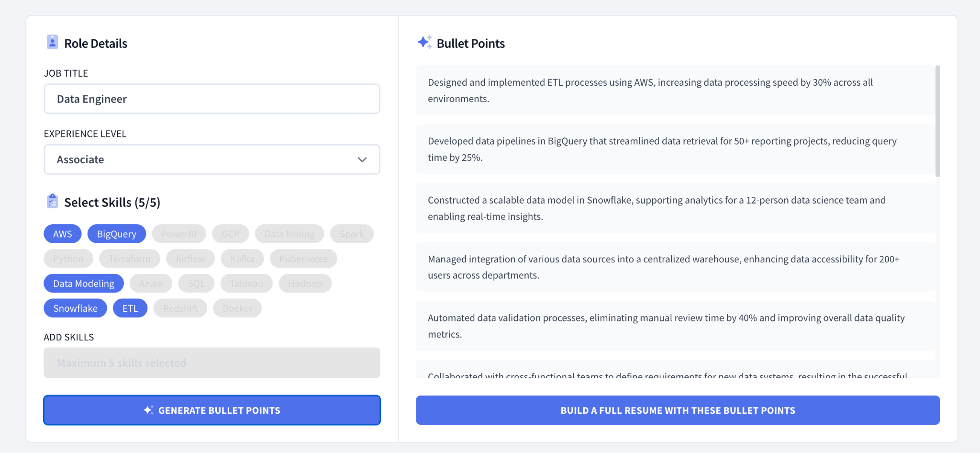980x453 pixels.
Task: Toggle the ETL skill chip off
Action: tap(130, 308)
